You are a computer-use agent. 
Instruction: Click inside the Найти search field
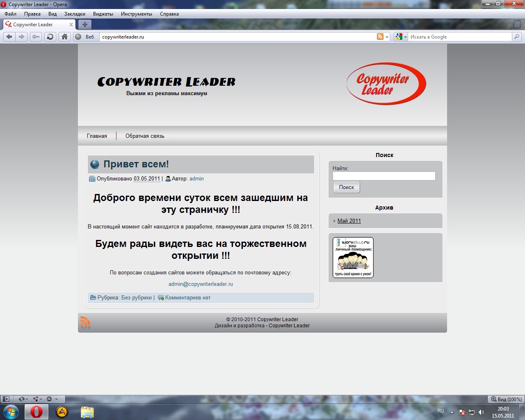(x=384, y=176)
